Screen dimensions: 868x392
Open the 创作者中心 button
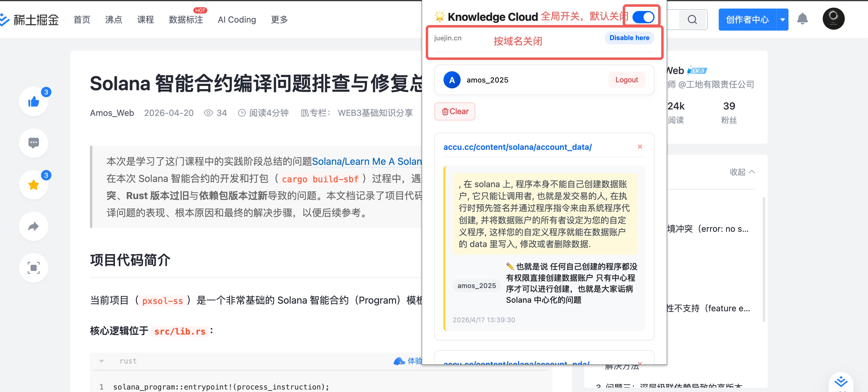[x=747, y=20]
